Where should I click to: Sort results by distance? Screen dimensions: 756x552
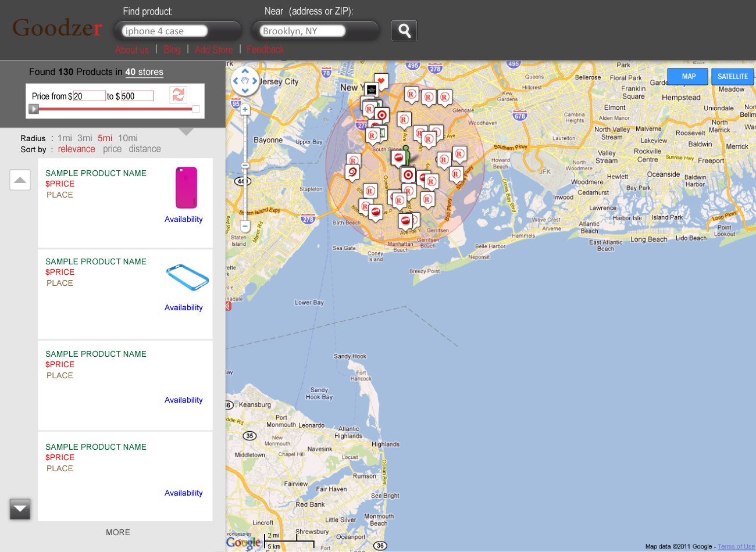point(145,149)
